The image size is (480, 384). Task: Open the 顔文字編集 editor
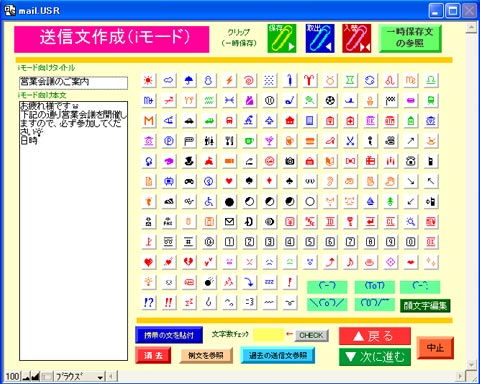click(425, 305)
